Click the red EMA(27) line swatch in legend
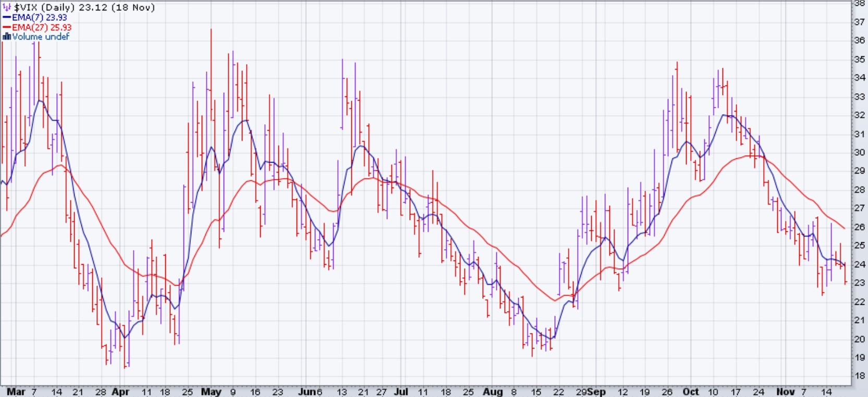 (7, 27)
